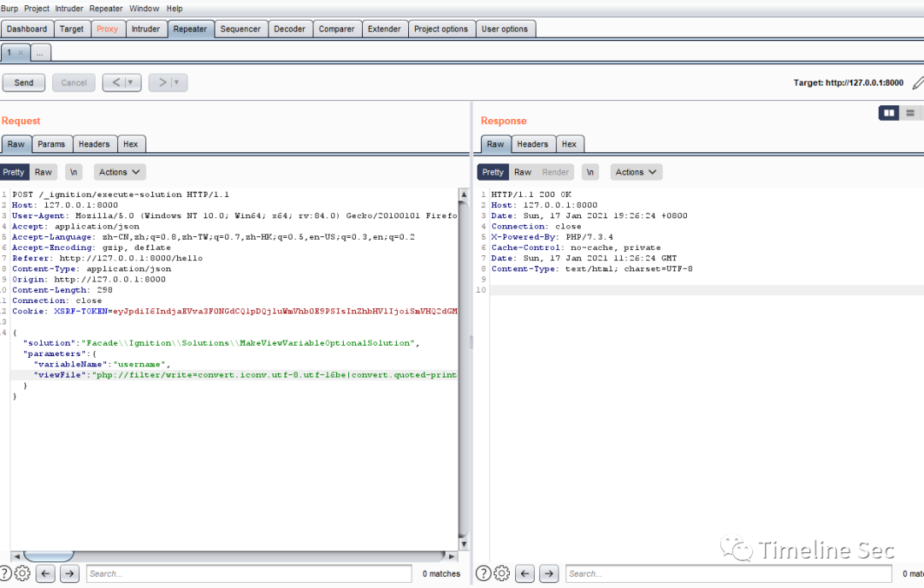Go forward in request history
Image resolution: width=924 pixels, height=588 pixels.
point(162,82)
